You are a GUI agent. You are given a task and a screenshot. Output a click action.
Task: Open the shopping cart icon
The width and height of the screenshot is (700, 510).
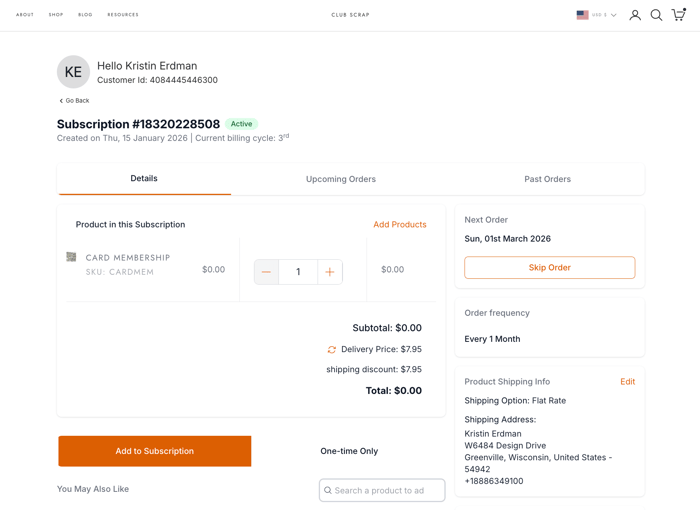click(678, 15)
